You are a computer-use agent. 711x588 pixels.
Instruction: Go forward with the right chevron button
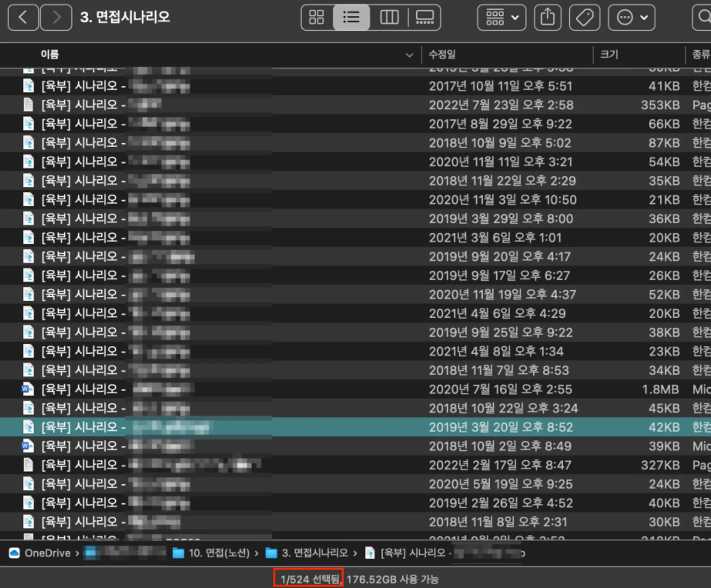[56, 17]
